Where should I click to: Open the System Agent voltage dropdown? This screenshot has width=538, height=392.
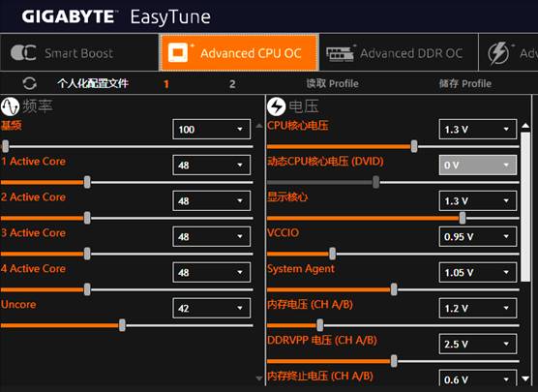click(478, 272)
